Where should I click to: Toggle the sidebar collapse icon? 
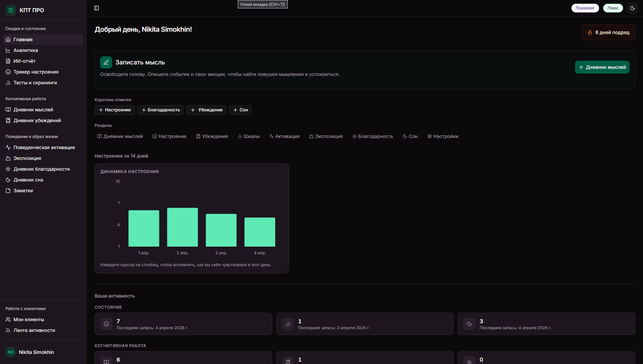[97, 8]
